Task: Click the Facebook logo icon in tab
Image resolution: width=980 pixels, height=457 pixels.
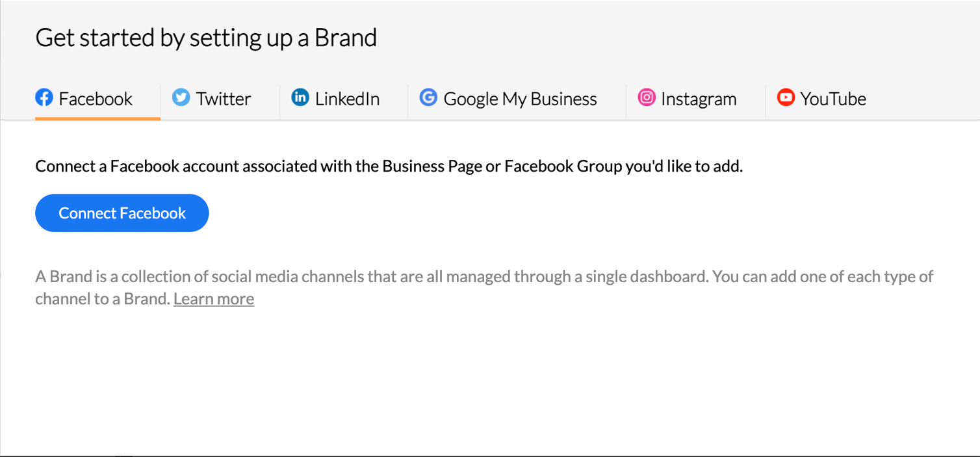Action: (x=44, y=98)
